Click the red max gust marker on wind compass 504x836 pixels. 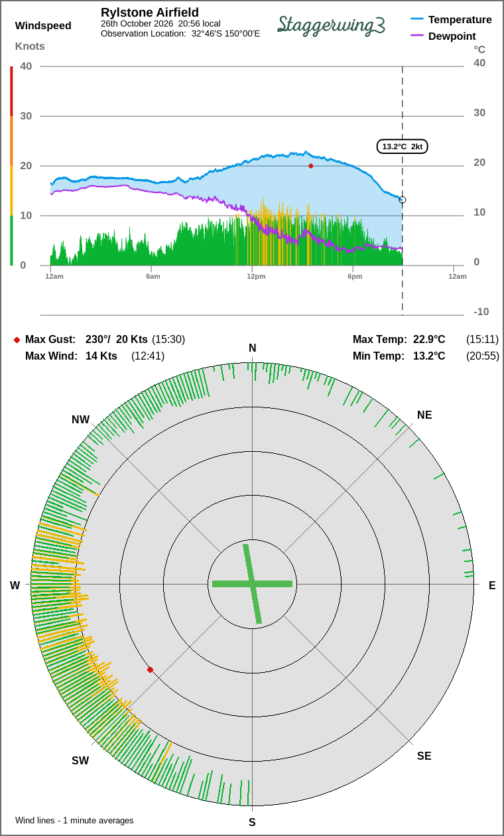(150, 669)
